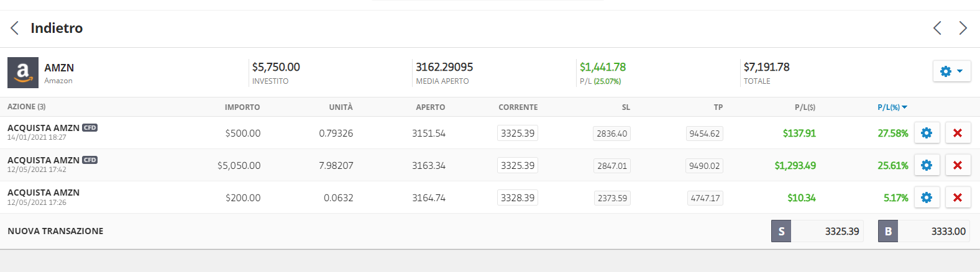Edit stop loss 2836.40
This screenshot has width=980, height=272.
point(611,134)
